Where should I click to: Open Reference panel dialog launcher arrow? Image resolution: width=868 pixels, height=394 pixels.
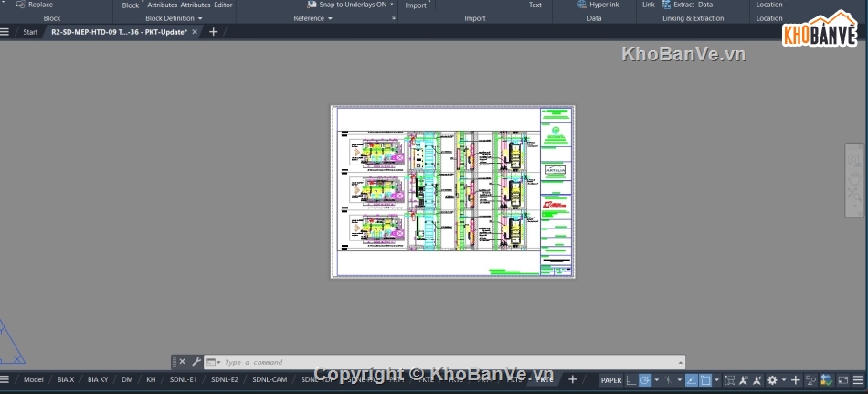[394, 19]
